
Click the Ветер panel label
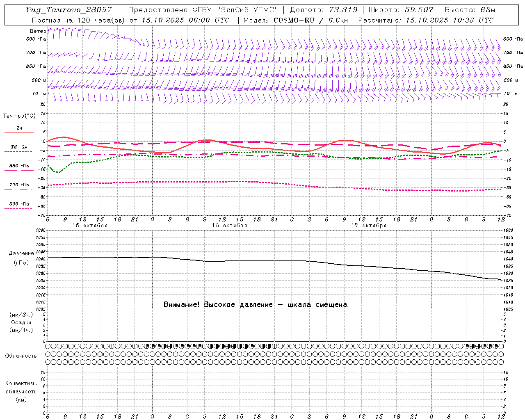coord(37,31)
